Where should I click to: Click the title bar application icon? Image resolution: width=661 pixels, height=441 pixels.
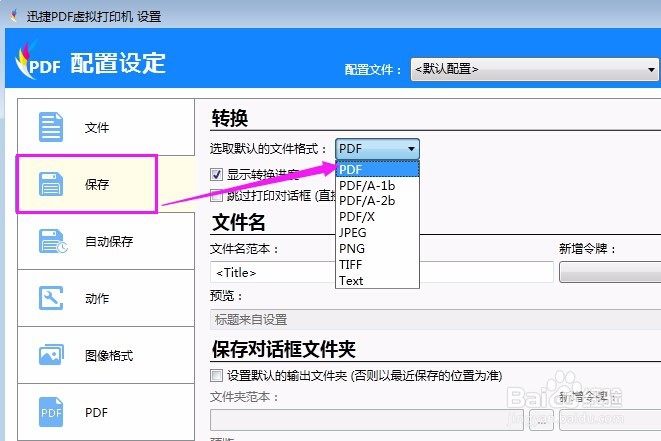point(15,16)
